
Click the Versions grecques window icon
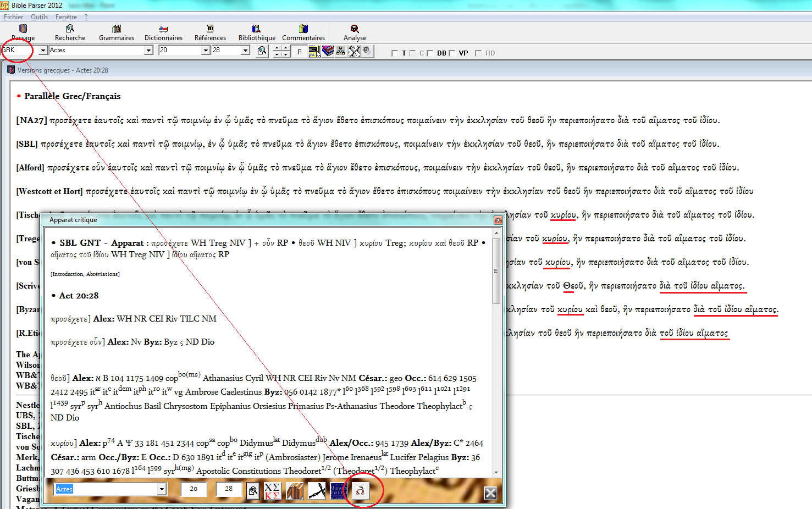pos(10,70)
